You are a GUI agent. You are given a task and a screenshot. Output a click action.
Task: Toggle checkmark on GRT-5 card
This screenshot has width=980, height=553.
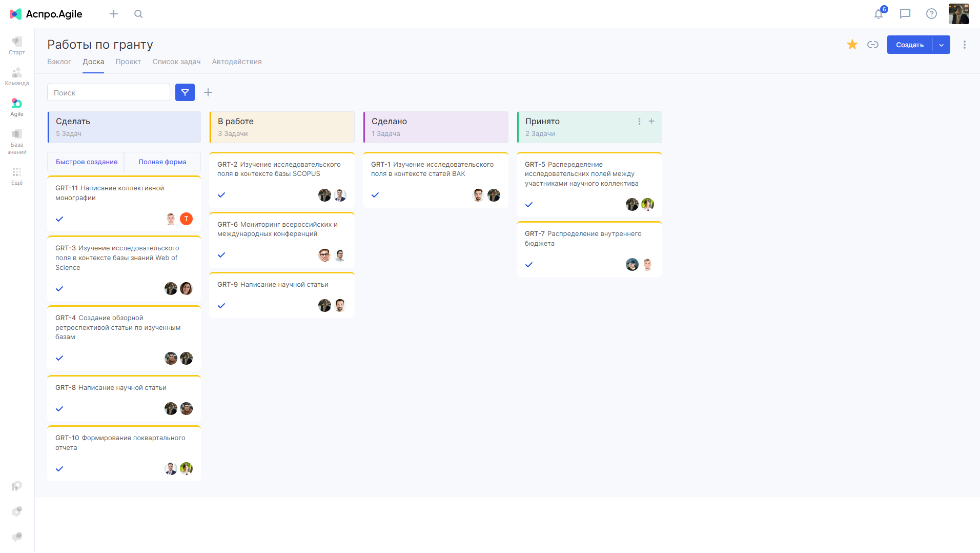(x=529, y=205)
